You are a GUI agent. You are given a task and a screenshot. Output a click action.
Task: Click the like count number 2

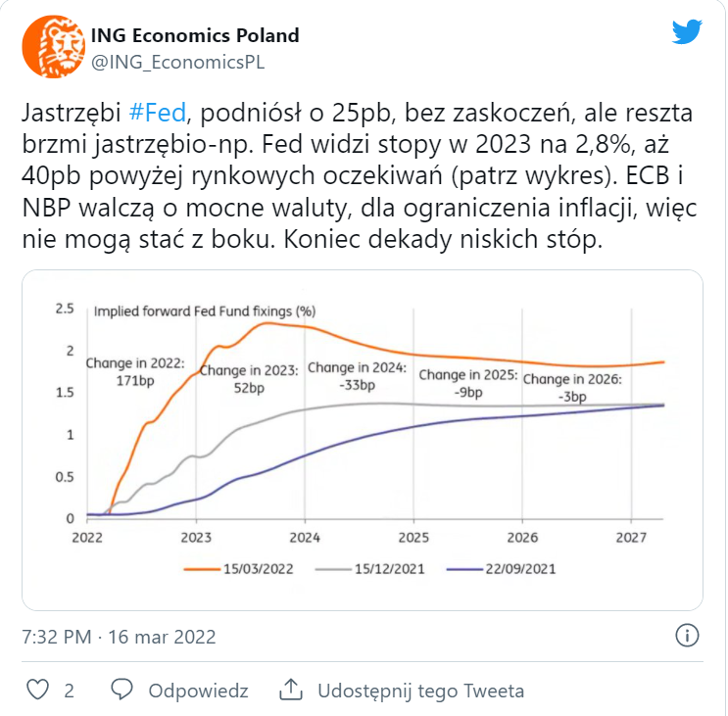70,691
